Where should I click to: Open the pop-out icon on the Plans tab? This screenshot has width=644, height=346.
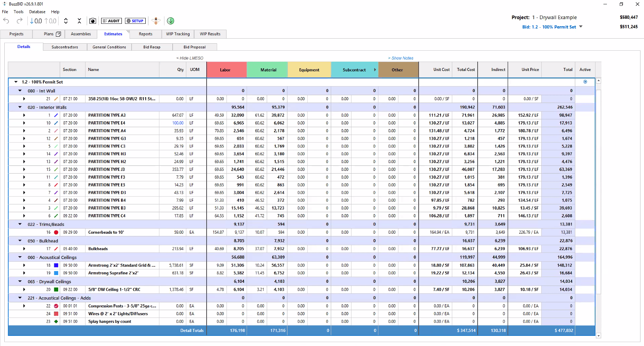[x=58, y=34]
